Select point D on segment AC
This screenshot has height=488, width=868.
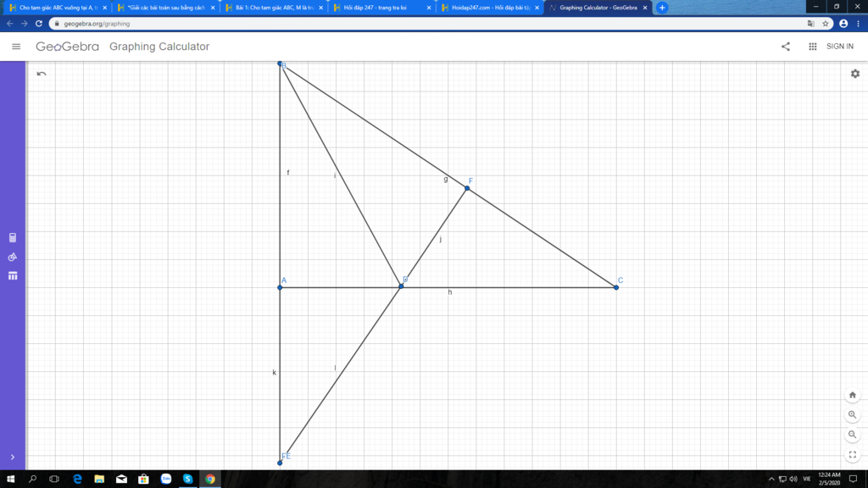pyautogui.click(x=401, y=286)
